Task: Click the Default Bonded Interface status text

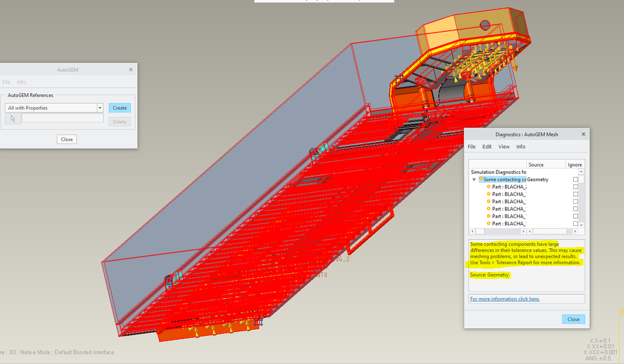Action: pyautogui.click(x=84, y=353)
